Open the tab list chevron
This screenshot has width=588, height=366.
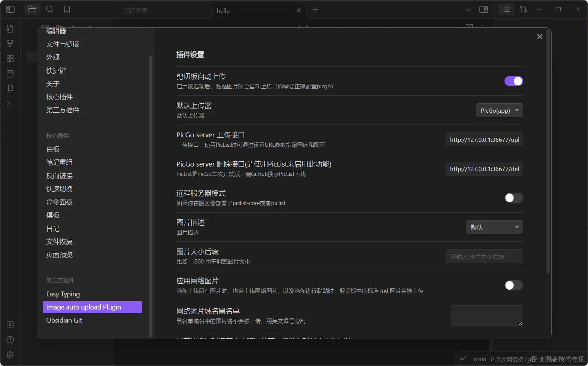(x=469, y=10)
